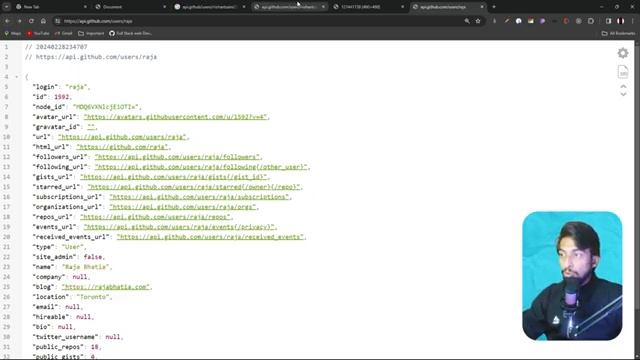Open the gists_url link
The width and height of the screenshot is (640, 360).
click(174, 177)
